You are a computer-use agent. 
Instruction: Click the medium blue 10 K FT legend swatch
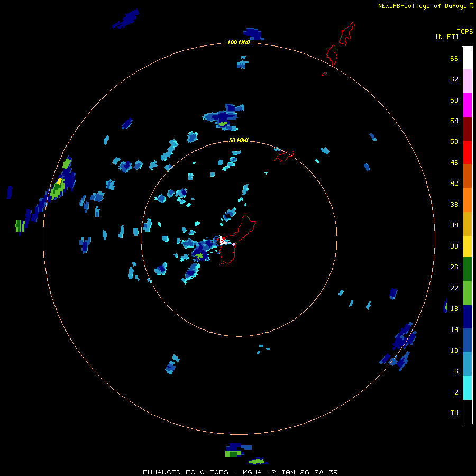[x=467, y=340]
